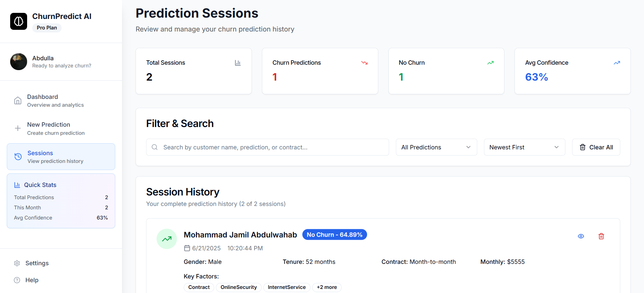Click the ChurnPredict AI brain logo
The width and height of the screenshot is (644, 293).
pos(19,21)
